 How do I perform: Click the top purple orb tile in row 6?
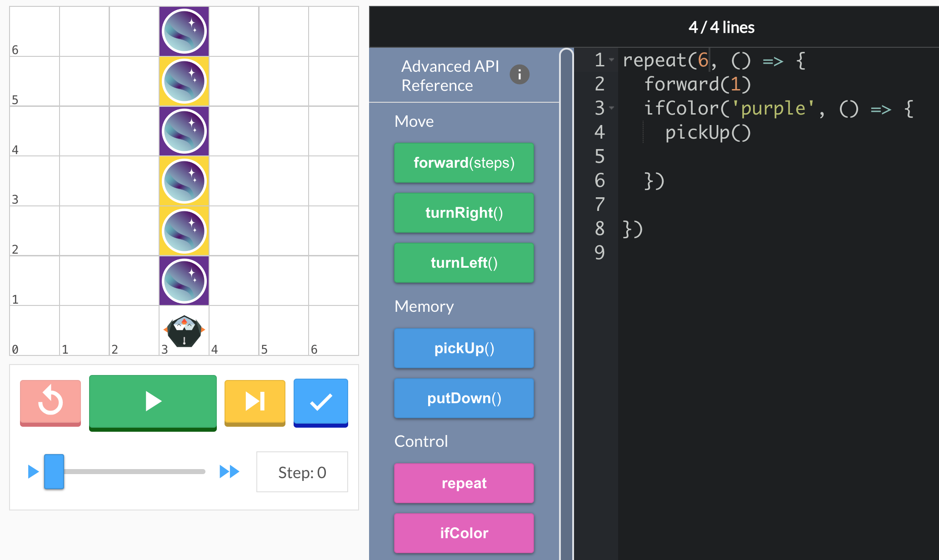click(184, 31)
